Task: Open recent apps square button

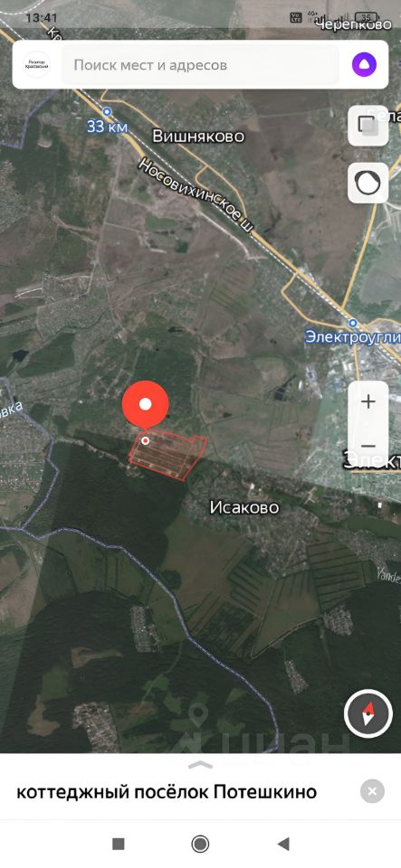Action: pos(118,844)
